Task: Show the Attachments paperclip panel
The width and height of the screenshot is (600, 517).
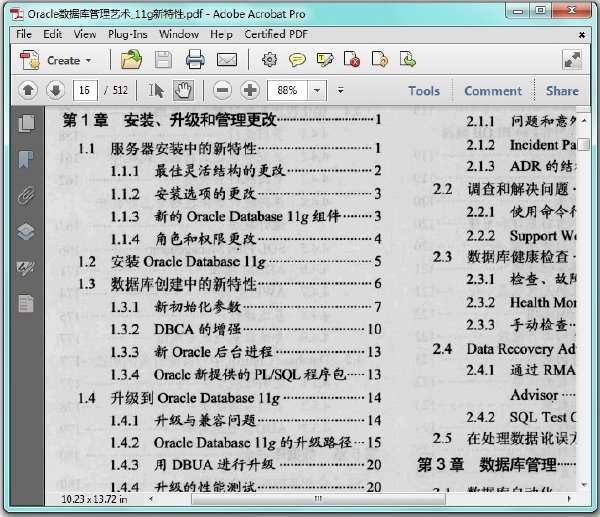Action: [x=26, y=195]
